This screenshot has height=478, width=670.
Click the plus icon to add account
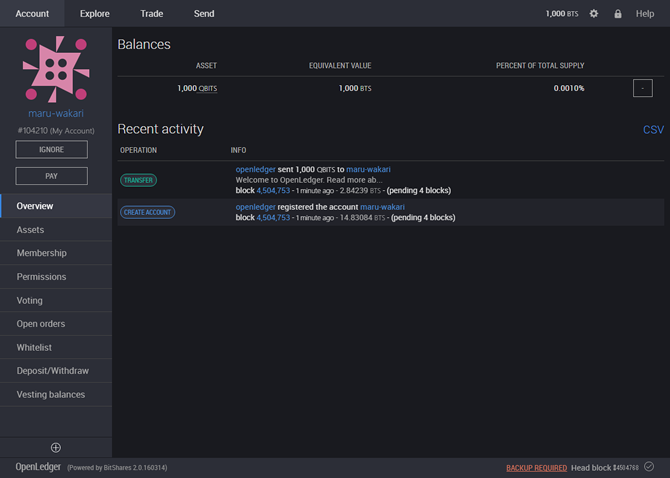coord(56,447)
